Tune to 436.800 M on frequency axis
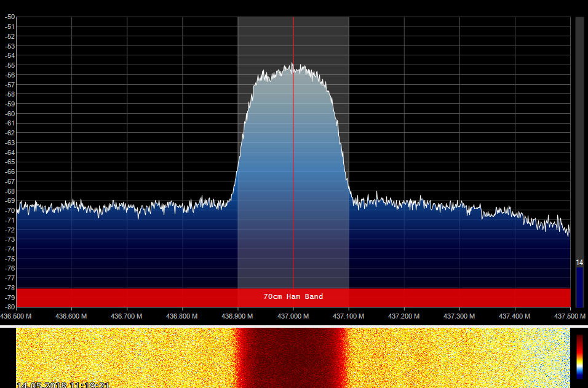588x388 pixels. click(183, 315)
